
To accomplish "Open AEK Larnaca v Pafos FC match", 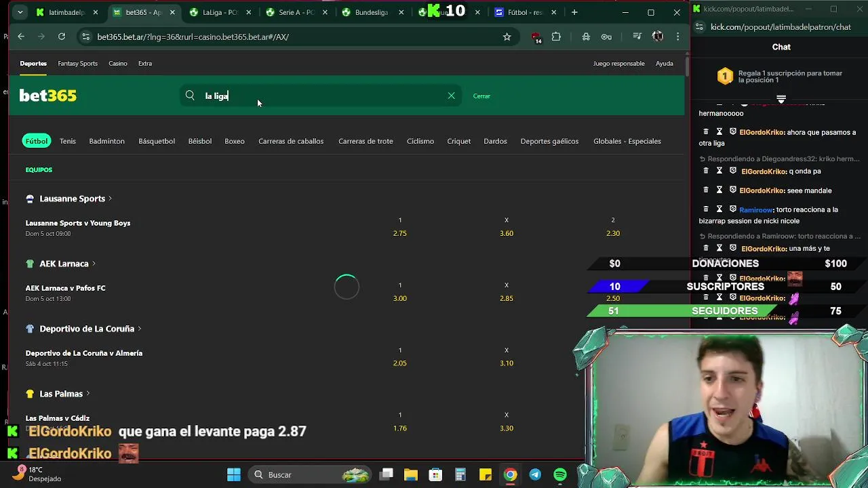I will 65,288.
